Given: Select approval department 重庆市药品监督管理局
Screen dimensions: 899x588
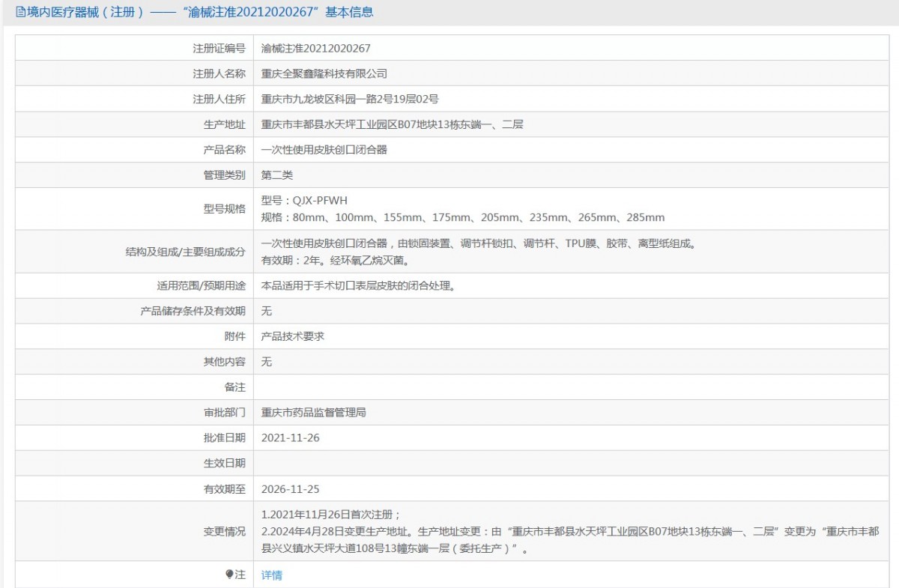Looking at the screenshot, I should (x=314, y=413).
